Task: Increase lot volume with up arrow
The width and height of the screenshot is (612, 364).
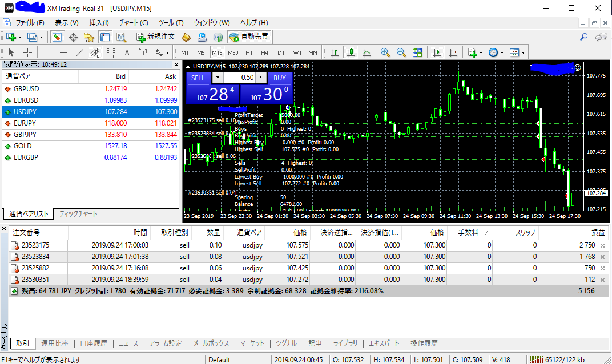Action: 261,78
